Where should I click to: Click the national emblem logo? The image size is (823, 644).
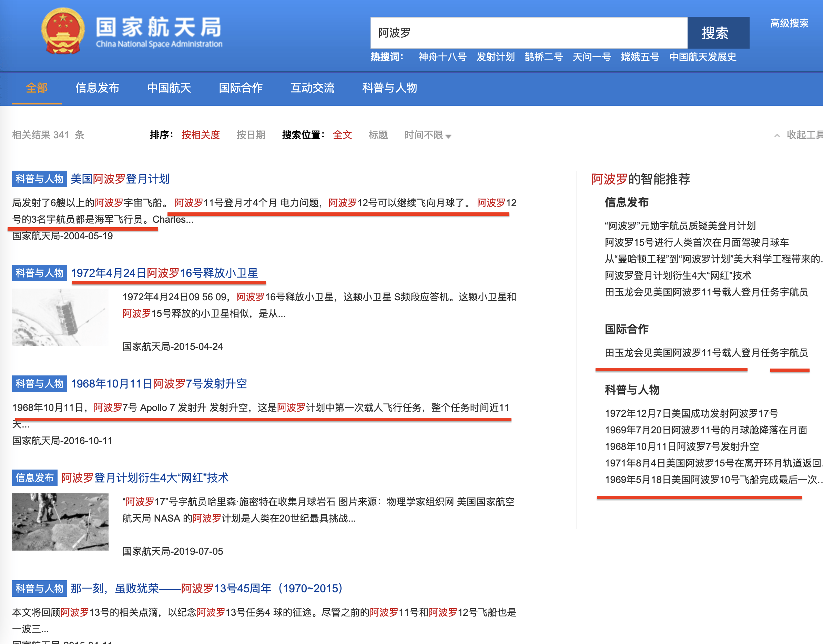point(63,31)
